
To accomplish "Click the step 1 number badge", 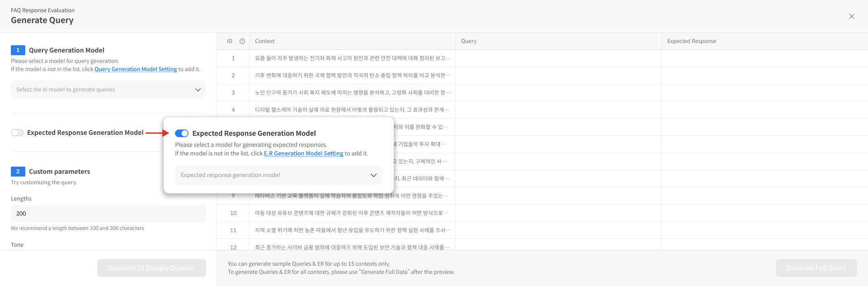I will pos(18,50).
